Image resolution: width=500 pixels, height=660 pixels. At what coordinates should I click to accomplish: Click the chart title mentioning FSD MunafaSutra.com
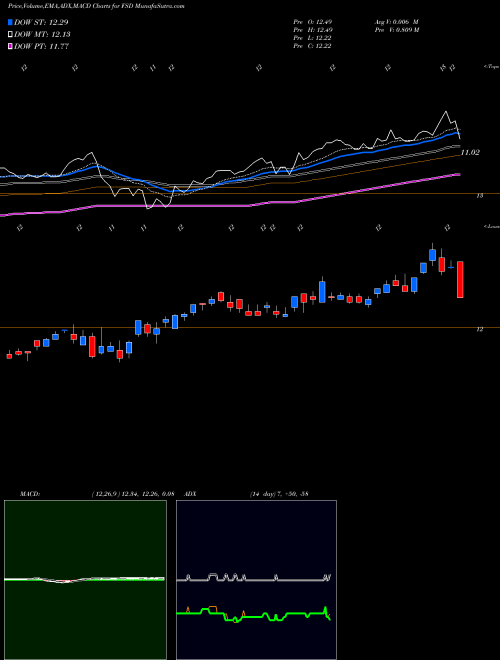pos(96,6)
